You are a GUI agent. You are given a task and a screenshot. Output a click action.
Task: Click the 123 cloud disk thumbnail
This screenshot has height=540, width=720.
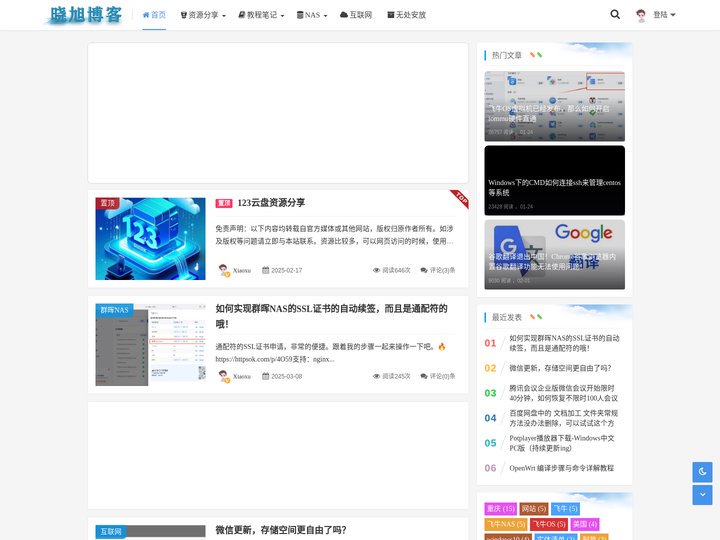click(150, 239)
